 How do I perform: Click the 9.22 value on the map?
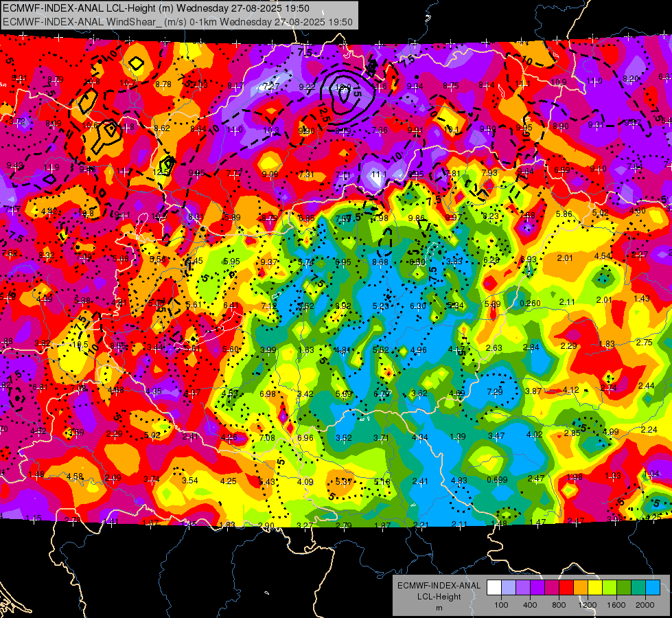[307, 87]
